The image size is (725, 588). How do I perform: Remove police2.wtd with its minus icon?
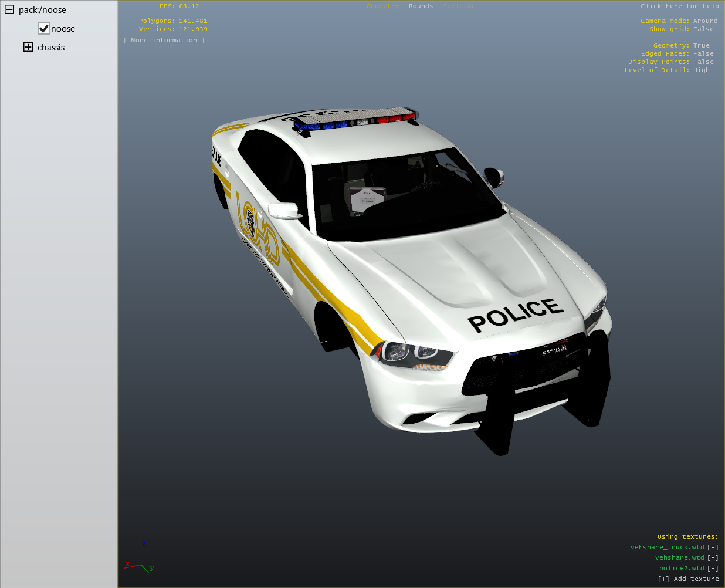713,569
